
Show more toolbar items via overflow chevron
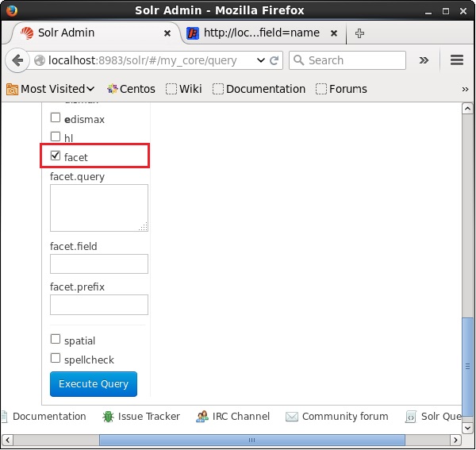coord(424,60)
